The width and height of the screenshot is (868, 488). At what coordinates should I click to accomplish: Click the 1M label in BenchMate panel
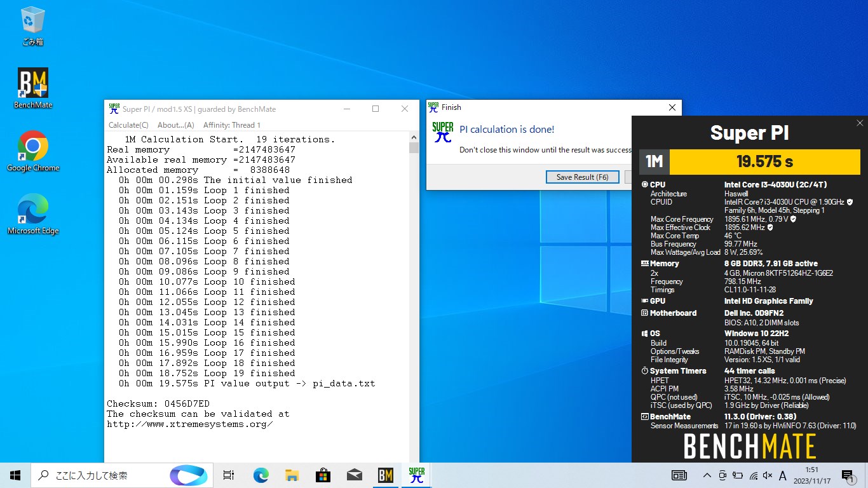point(654,161)
